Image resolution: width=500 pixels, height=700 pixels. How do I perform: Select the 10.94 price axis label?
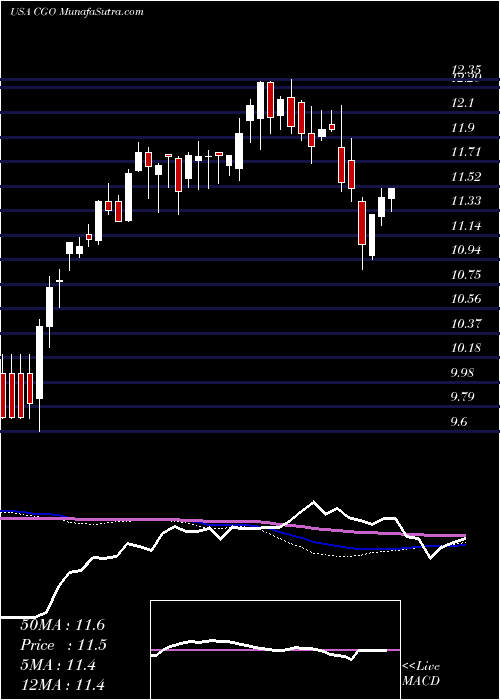[466, 250]
